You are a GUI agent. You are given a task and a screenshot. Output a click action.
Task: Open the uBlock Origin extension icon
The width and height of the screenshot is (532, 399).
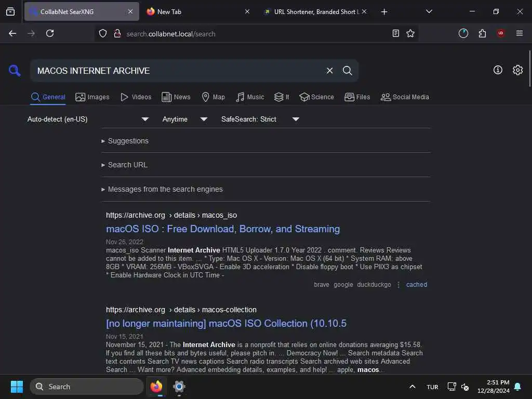(x=501, y=33)
